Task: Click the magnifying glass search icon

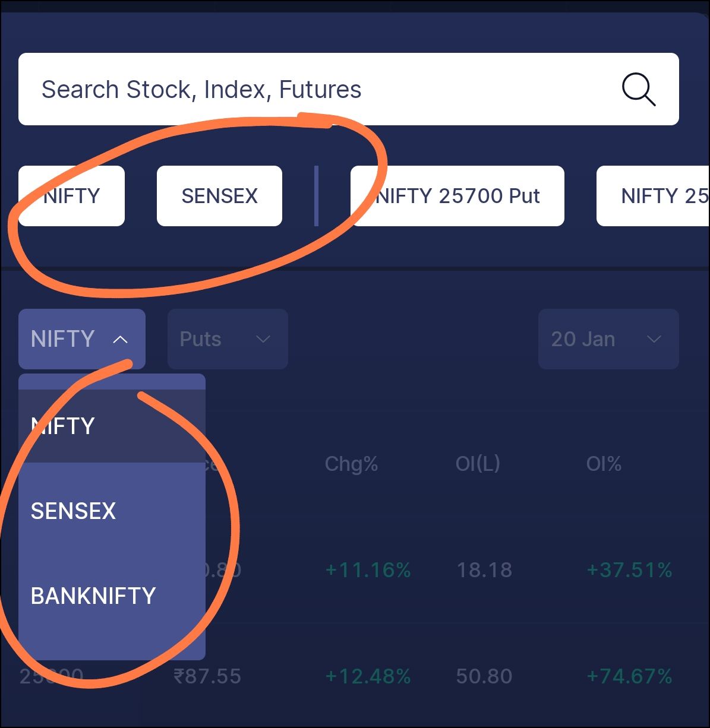Action: 638,90
